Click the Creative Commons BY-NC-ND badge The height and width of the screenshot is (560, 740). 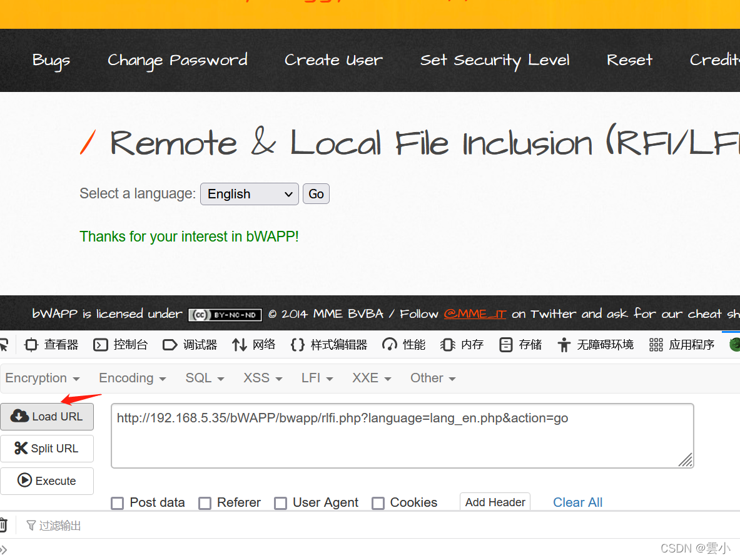tap(225, 315)
